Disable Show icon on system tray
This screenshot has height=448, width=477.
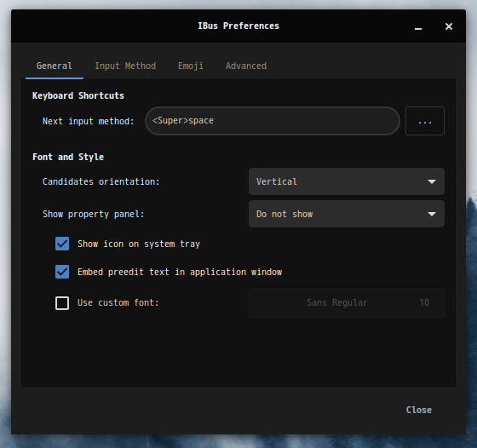click(62, 244)
